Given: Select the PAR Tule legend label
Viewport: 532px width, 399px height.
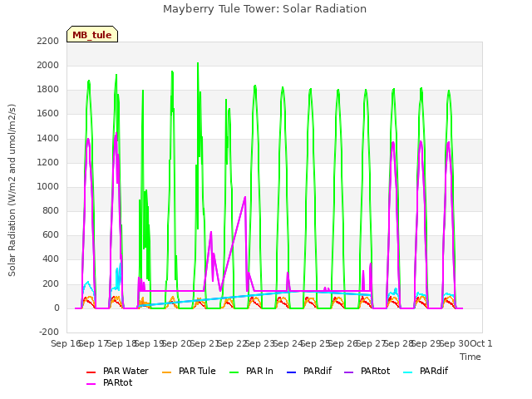Looking at the screenshot, I should [197, 372].
